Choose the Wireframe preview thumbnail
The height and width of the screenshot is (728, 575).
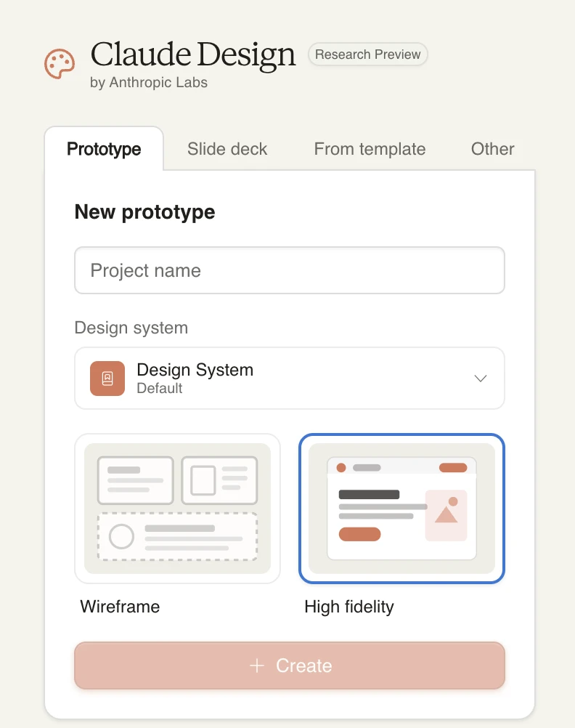coord(177,509)
